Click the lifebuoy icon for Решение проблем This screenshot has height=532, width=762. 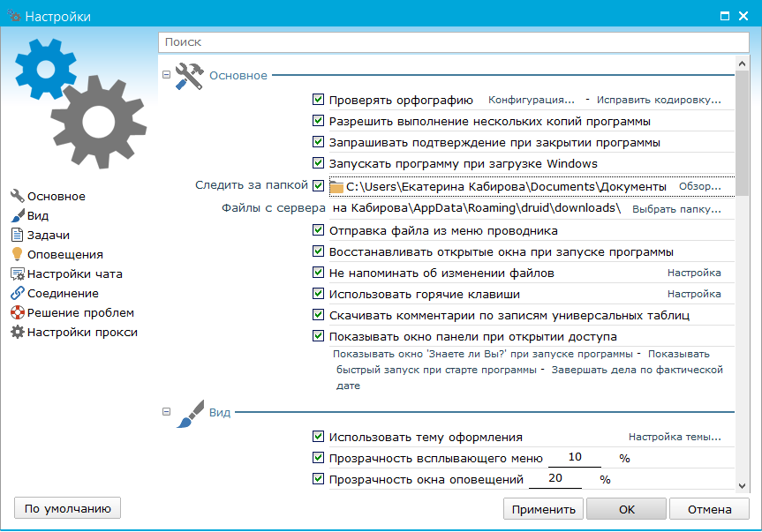pyautogui.click(x=17, y=313)
